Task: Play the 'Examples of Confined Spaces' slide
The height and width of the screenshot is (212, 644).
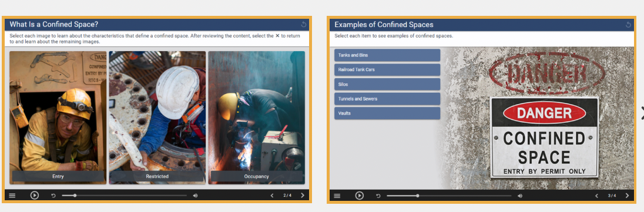Action: pyautogui.click(x=360, y=196)
